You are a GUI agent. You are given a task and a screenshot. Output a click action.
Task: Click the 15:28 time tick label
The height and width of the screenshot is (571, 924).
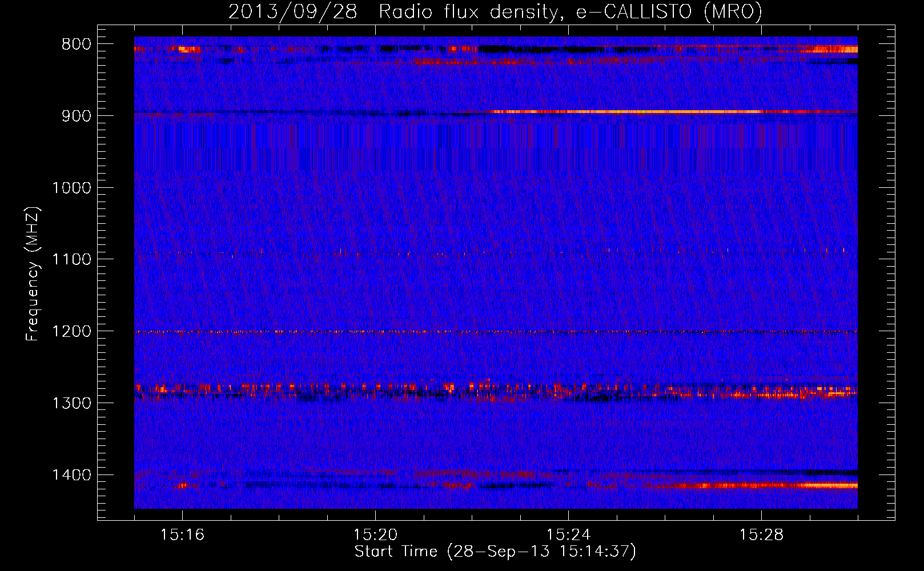coord(761,535)
